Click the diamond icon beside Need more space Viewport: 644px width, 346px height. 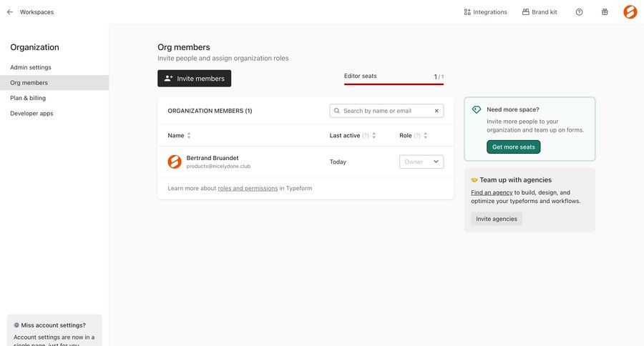pos(477,109)
